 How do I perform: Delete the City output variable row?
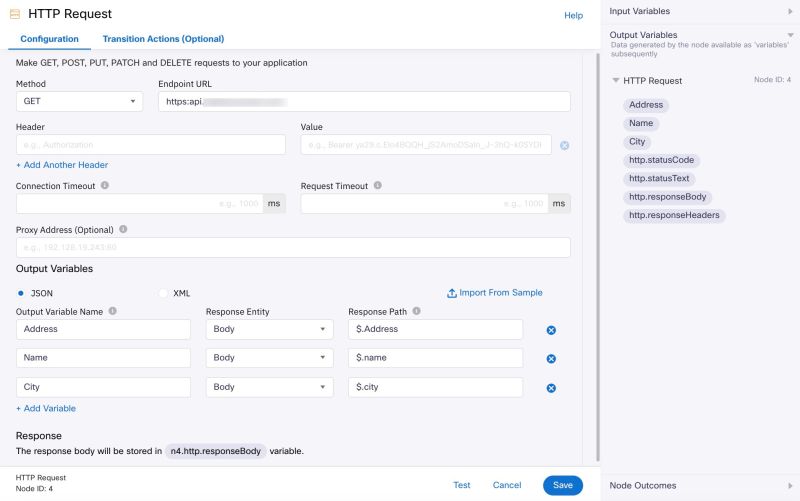click(x=551, y=388)
